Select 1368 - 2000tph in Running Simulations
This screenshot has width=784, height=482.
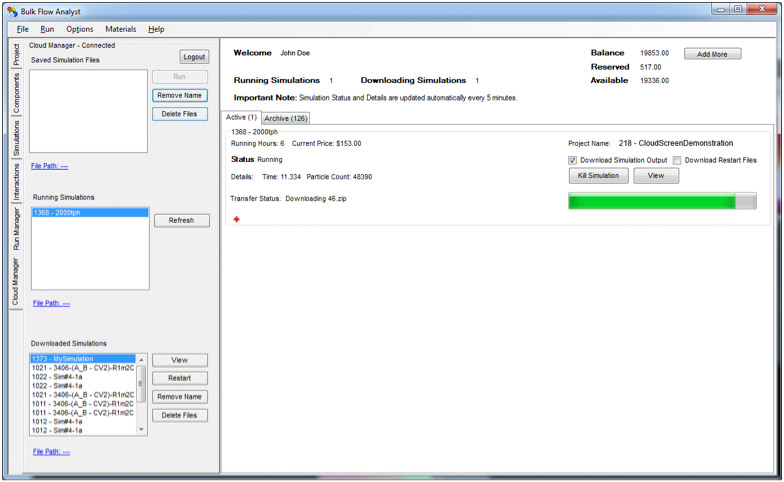[89, 213]
